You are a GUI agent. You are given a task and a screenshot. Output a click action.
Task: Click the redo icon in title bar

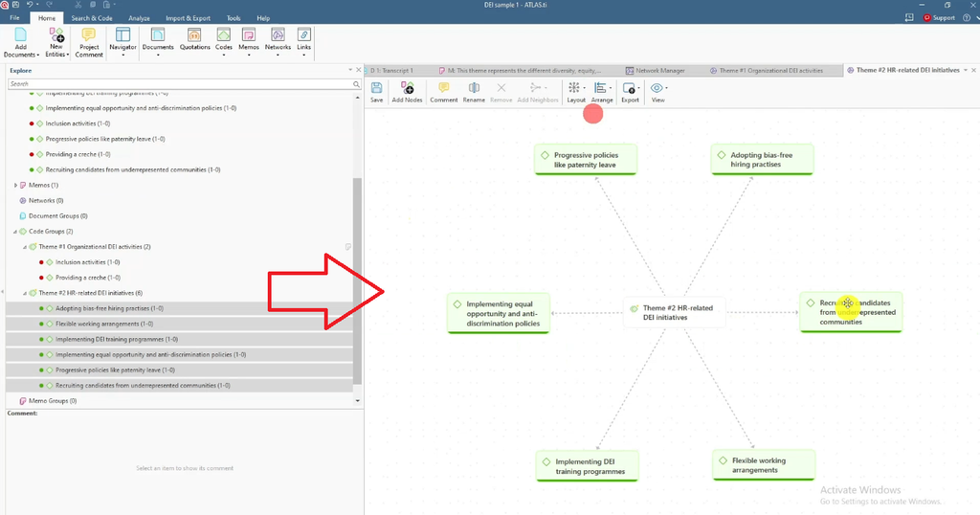click(49, 5)
